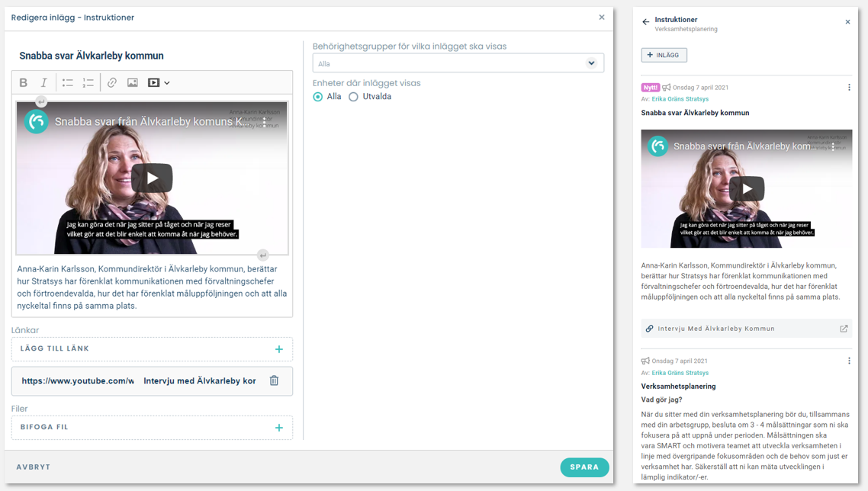Click the channel logo on the editor video
This screenshot has width=868, height=491.
click(37, 121)
